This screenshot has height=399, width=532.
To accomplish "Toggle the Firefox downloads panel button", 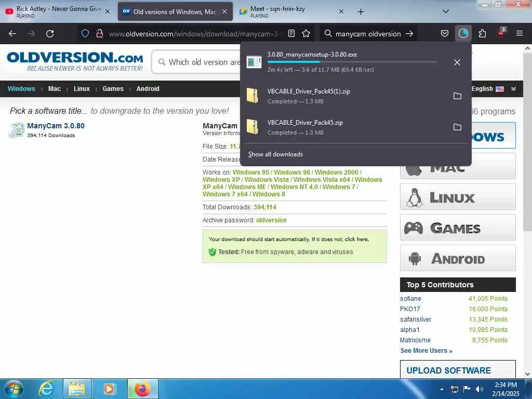I will [x=463, y=33].
